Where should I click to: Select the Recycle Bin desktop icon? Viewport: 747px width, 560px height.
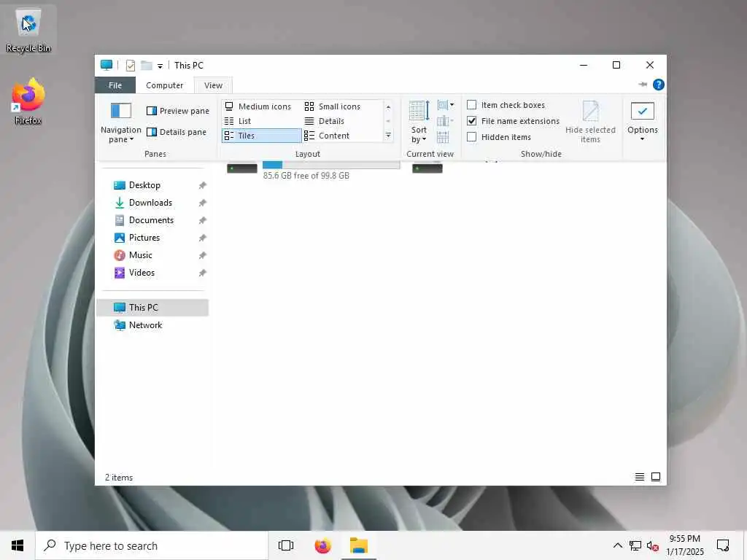point(28,31)
